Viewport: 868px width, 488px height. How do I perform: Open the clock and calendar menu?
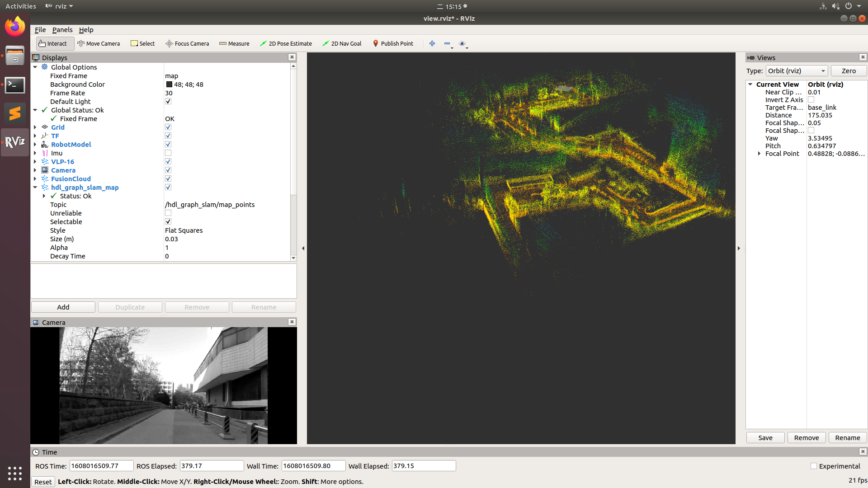(x=452, y=6)
